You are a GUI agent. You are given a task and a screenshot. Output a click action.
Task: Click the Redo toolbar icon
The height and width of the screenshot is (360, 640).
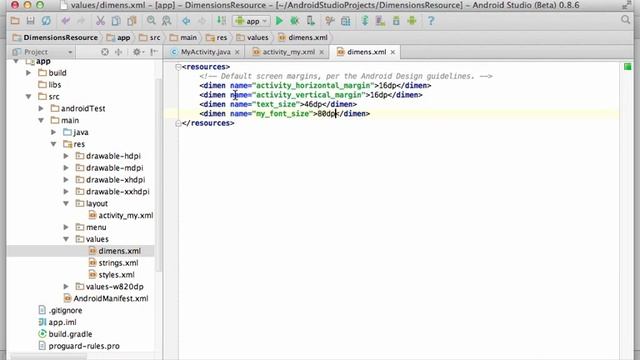click(81, 21)
